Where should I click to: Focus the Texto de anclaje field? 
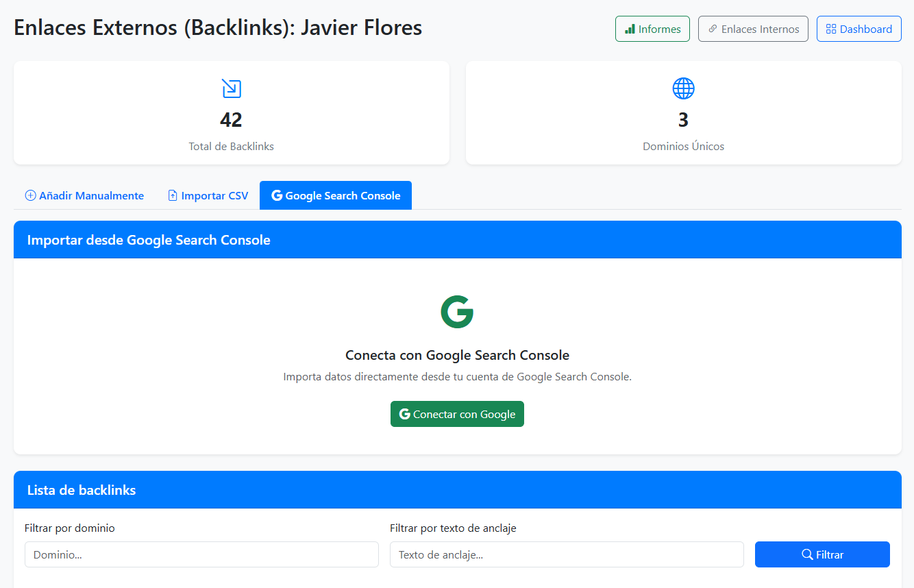[567, 554]
